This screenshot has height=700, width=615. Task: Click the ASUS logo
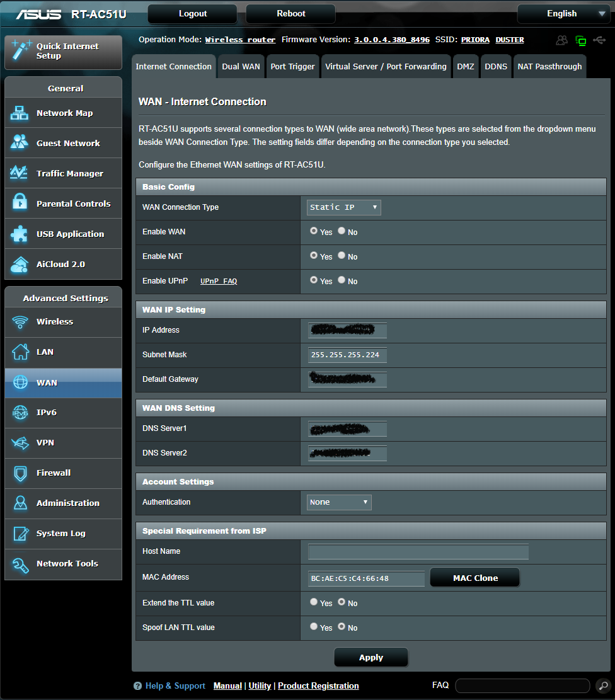39,14
